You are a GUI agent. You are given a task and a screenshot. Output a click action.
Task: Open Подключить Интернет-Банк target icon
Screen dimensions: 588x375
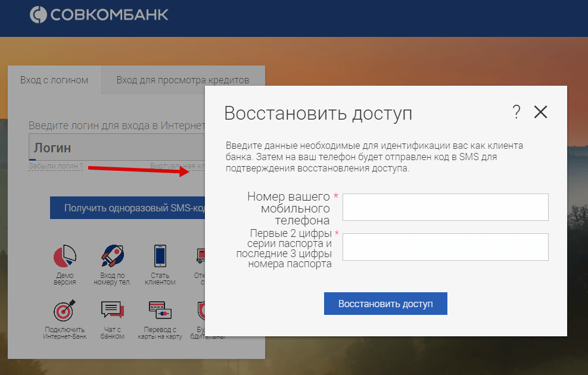click(x=64, y=310)
